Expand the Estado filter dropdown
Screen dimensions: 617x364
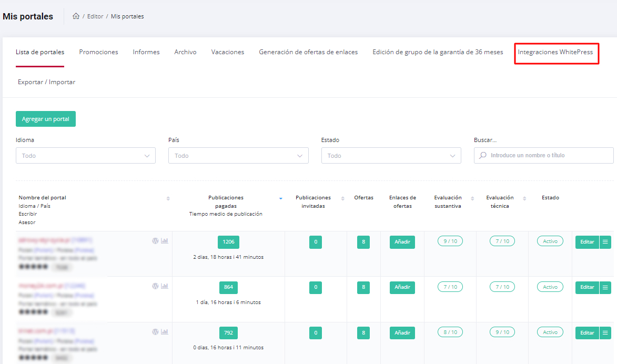[x=391, y=156]
